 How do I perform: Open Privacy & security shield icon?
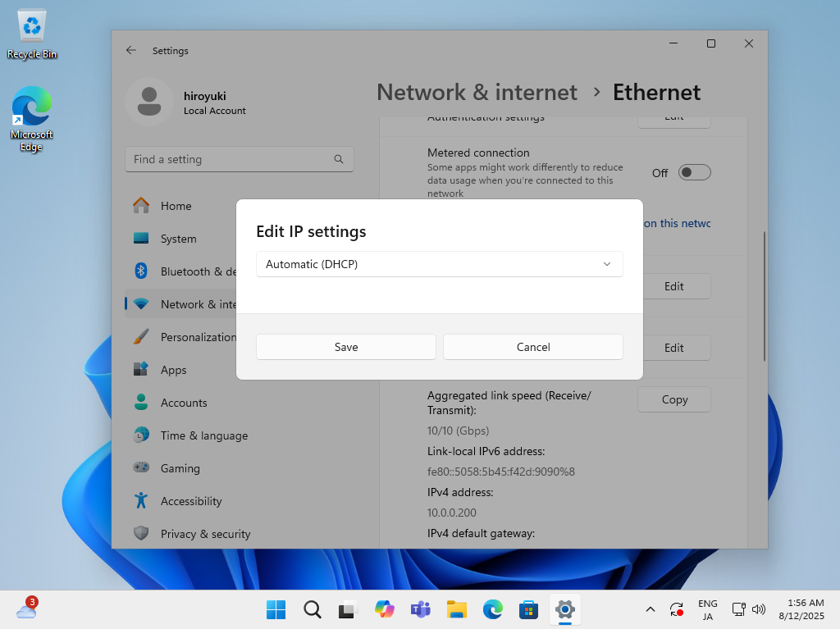pyautogui.click(x=141, y=534)
